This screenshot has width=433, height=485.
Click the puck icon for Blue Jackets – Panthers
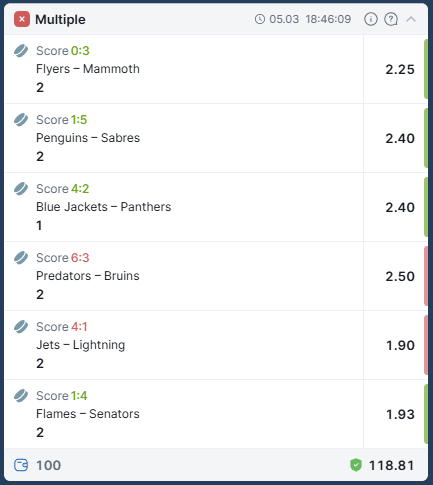[21, 189]
